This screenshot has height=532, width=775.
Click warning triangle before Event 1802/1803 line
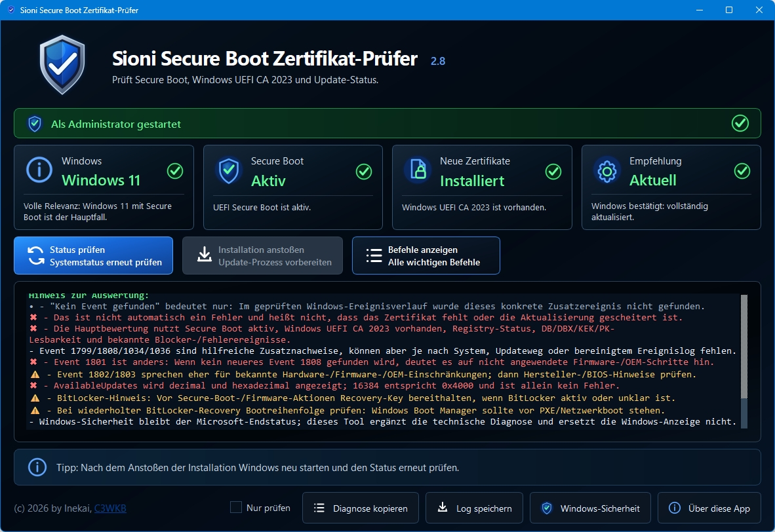(x=35, y=374)
